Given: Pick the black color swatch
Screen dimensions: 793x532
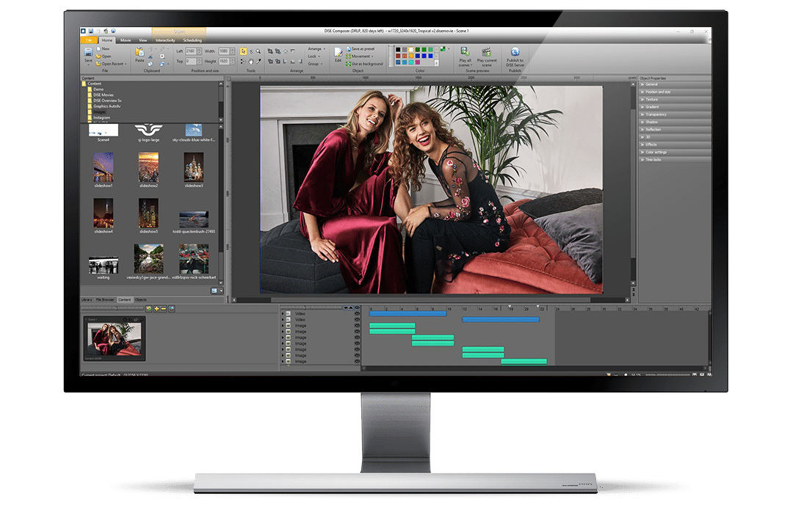Looking at the screenshot, I should [x=397, y=51].
